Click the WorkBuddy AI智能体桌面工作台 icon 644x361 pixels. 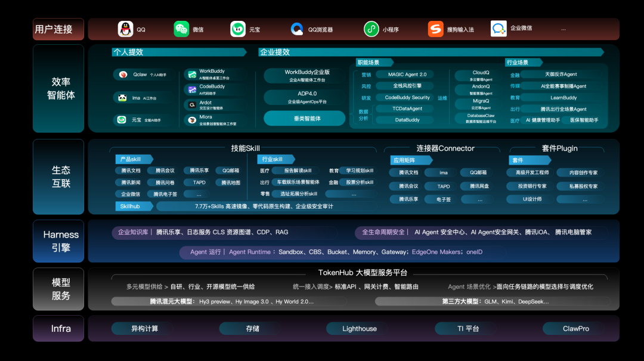[x=192, y=74]
